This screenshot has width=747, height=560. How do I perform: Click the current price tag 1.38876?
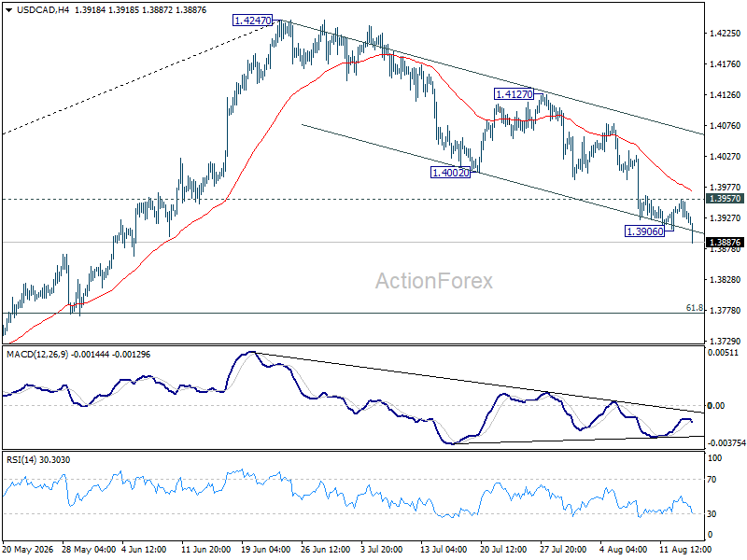725,243
